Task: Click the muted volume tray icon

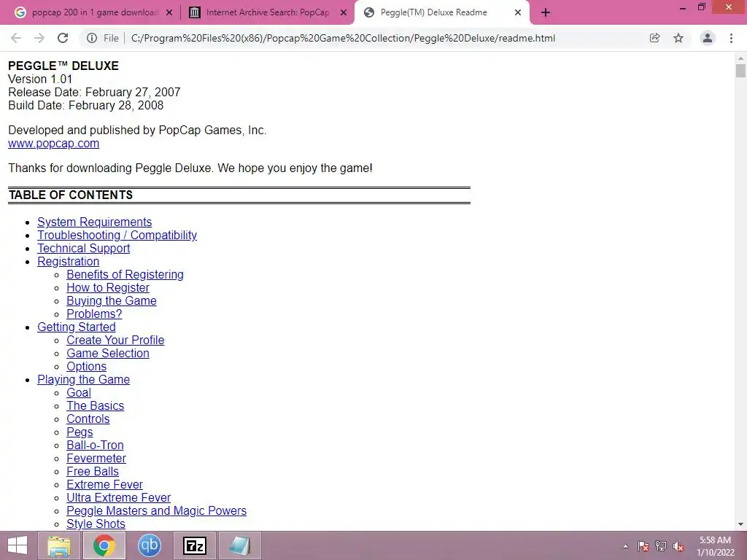Action: (678, 546)
